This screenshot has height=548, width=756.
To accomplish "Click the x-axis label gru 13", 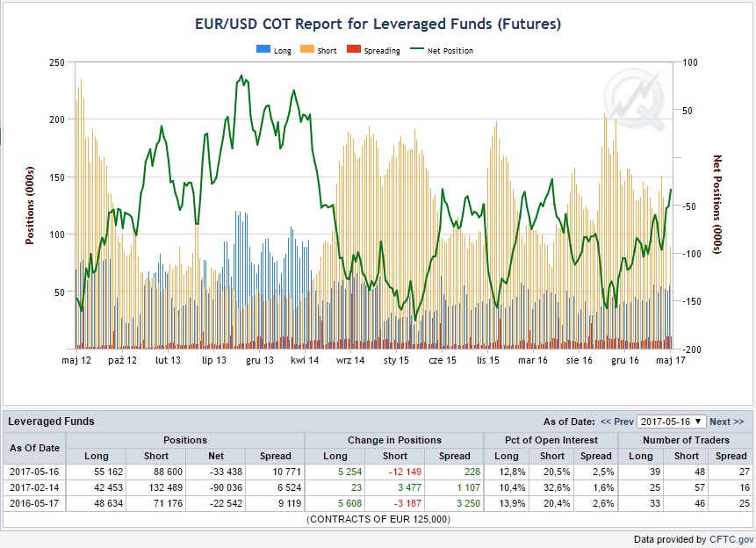I will (259, 360).
